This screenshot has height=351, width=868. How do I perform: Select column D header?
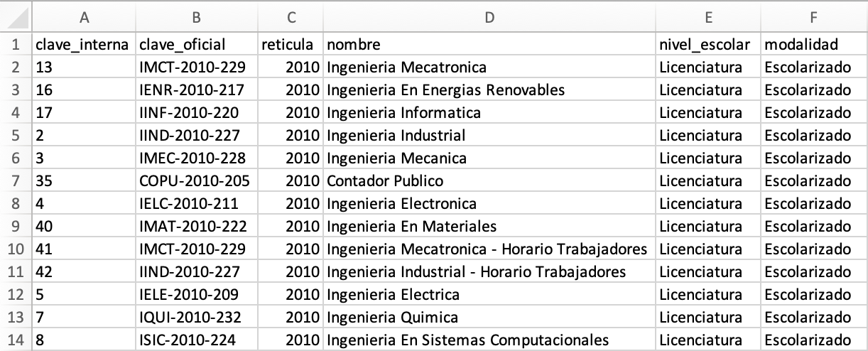click(489, 18)
